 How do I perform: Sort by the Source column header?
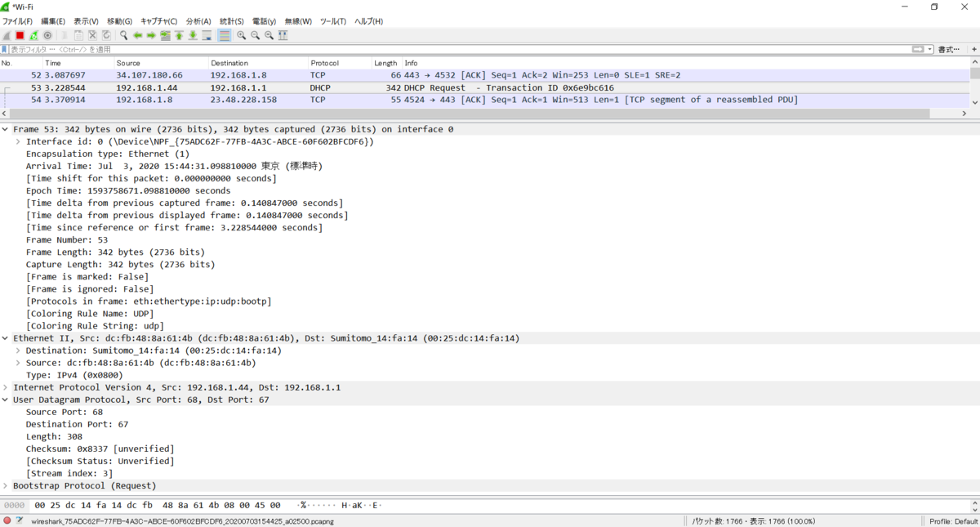tap(161, 63)
